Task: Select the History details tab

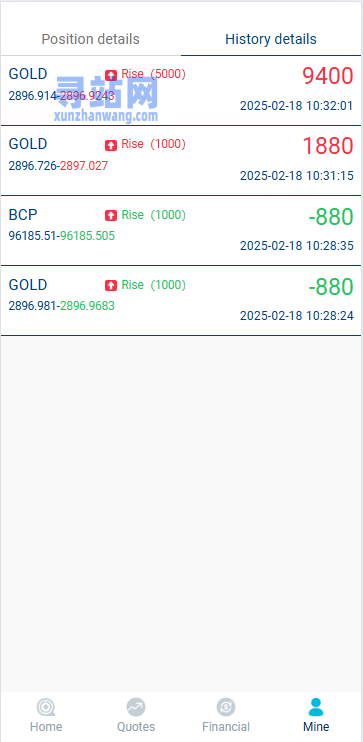Action: click(271, 39)
